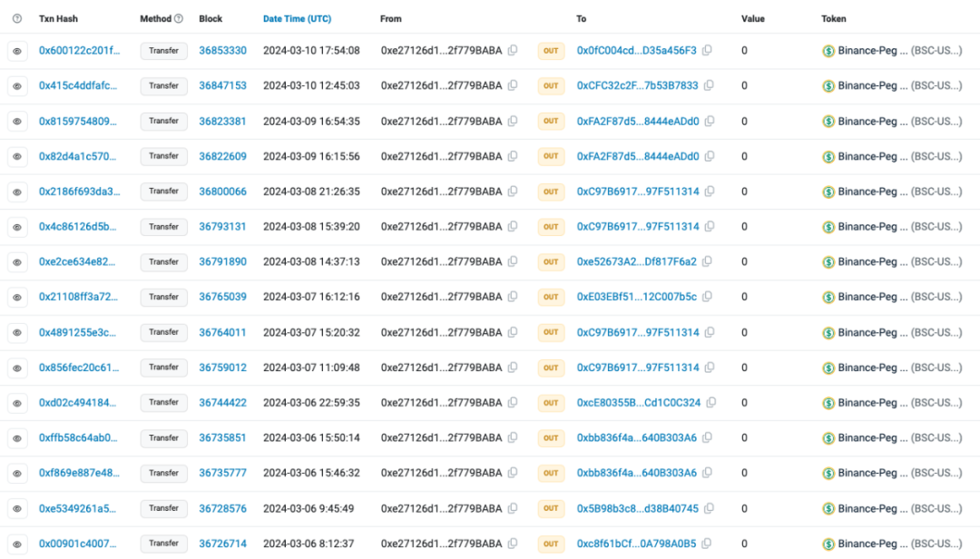
Task: Open transaction hash 0x415c4ddfafc
Action: tap(78, 86)
